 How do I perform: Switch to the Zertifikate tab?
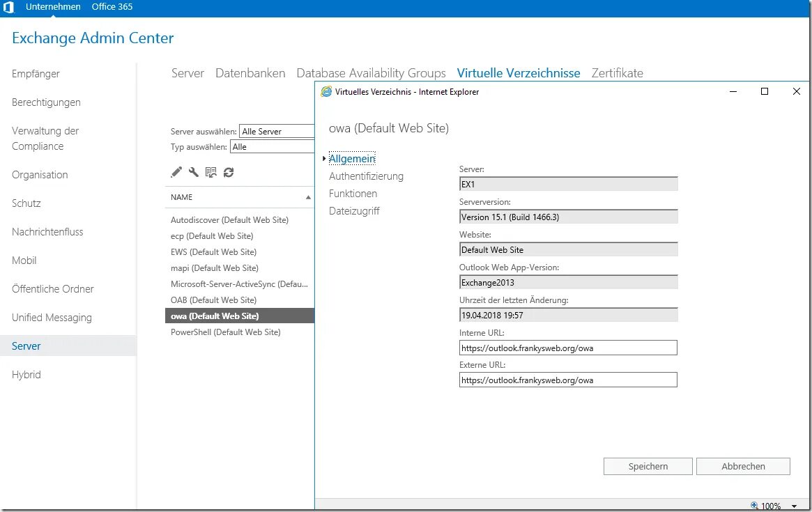coord(618,73)
